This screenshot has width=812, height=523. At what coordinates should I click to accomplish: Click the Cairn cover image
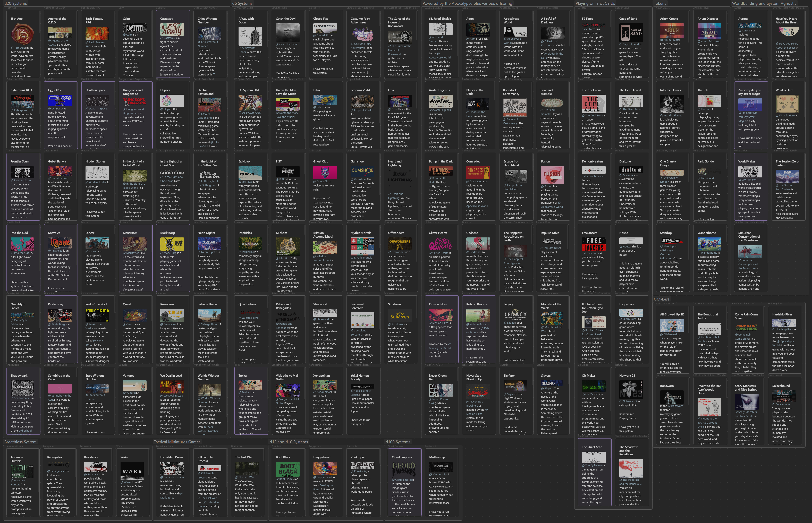click(x=135, y=28)
